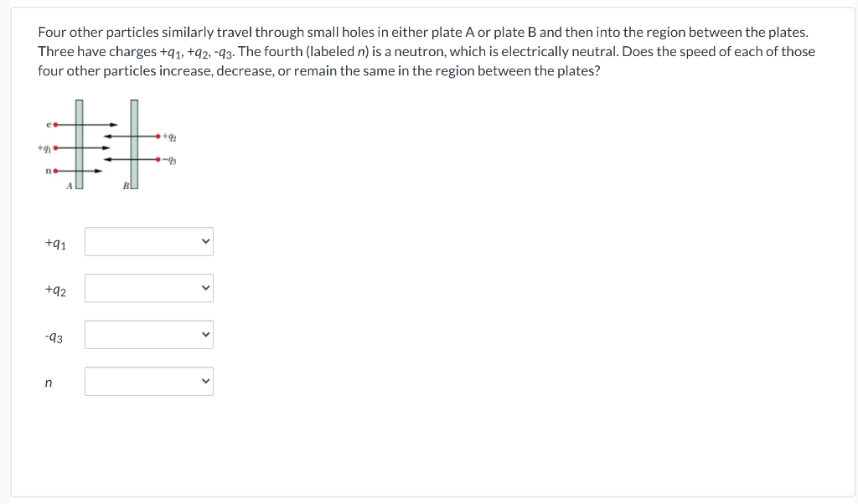Click the chevron arrow in the n dropdown

pyautogui.click(x=206, y=381)
